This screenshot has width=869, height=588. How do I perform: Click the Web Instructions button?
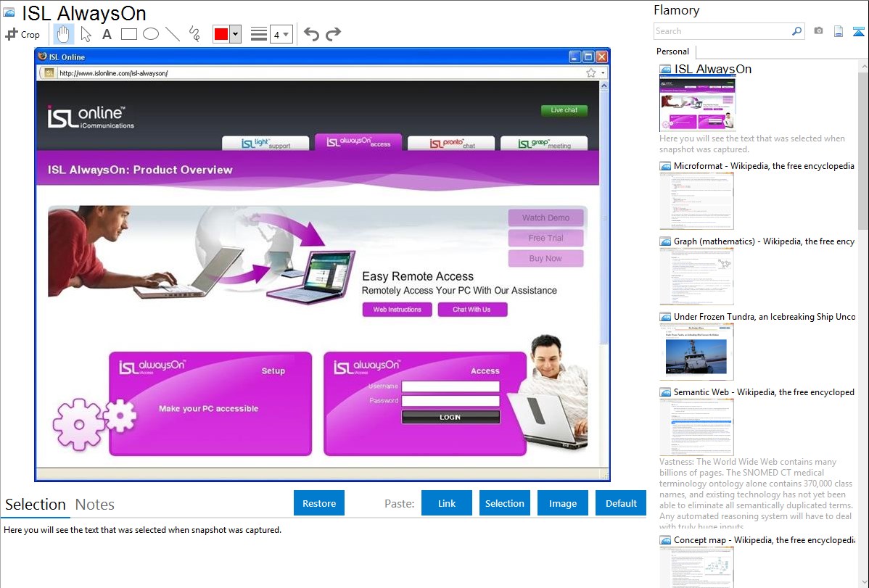tap(397, 310)
